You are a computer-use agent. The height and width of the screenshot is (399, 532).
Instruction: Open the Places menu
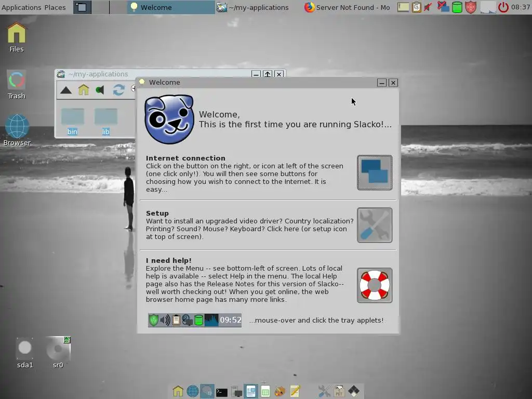pyautogui.click(x=55, y=7)
